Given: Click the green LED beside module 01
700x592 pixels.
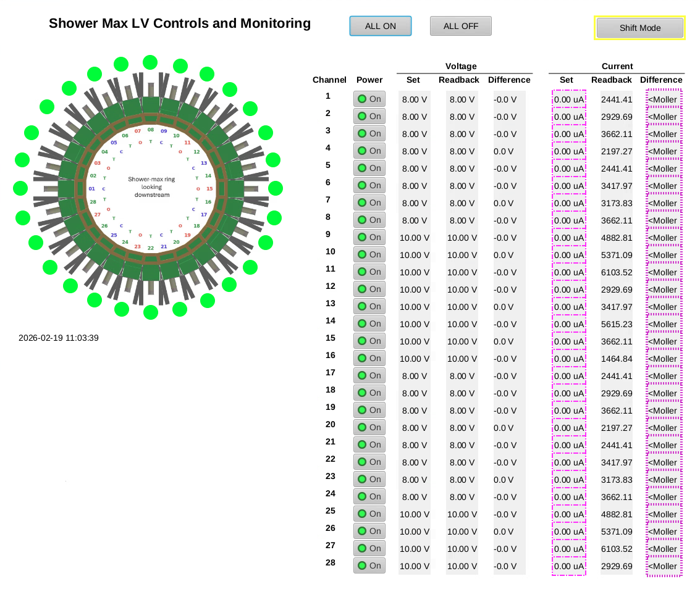Looking at the screenshot, I should click(x=20, y=188).
